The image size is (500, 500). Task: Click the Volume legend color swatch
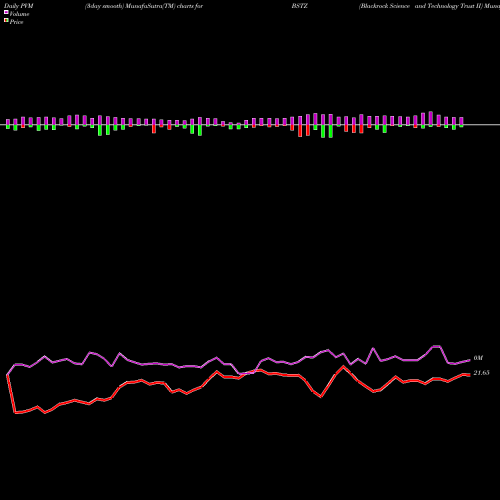tap(6, 13)
